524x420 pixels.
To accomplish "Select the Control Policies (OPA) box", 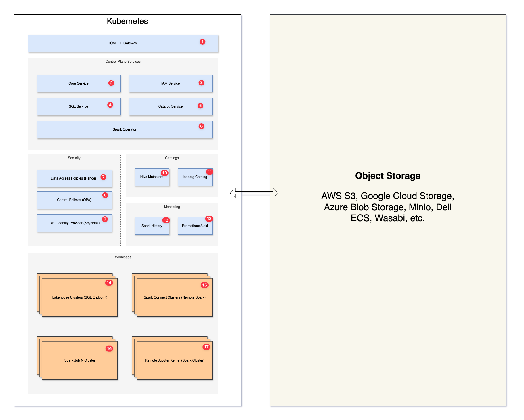I will [74, 200].
